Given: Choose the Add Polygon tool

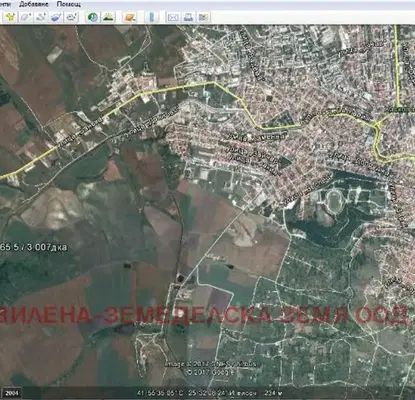Looking at the screenshot, I should (x=26, y=17).
